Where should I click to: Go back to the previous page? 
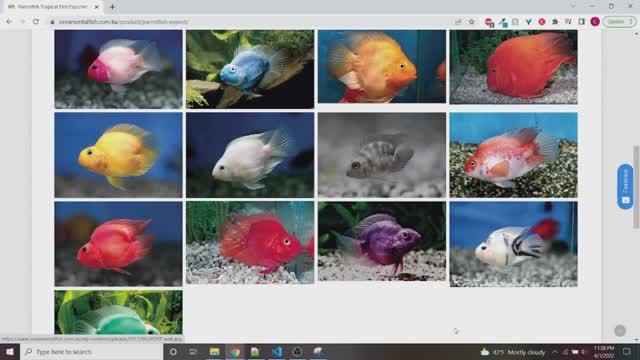tap(9, 22)
